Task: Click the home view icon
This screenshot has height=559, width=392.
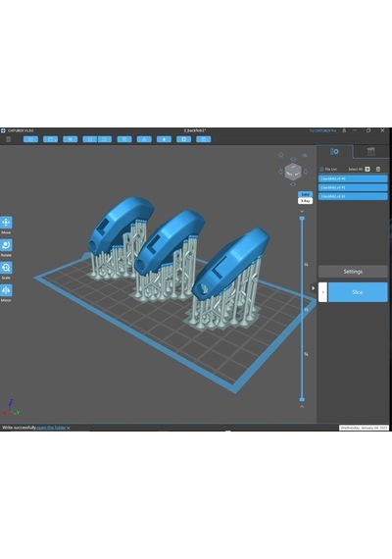Action: (x=281, y=154)
